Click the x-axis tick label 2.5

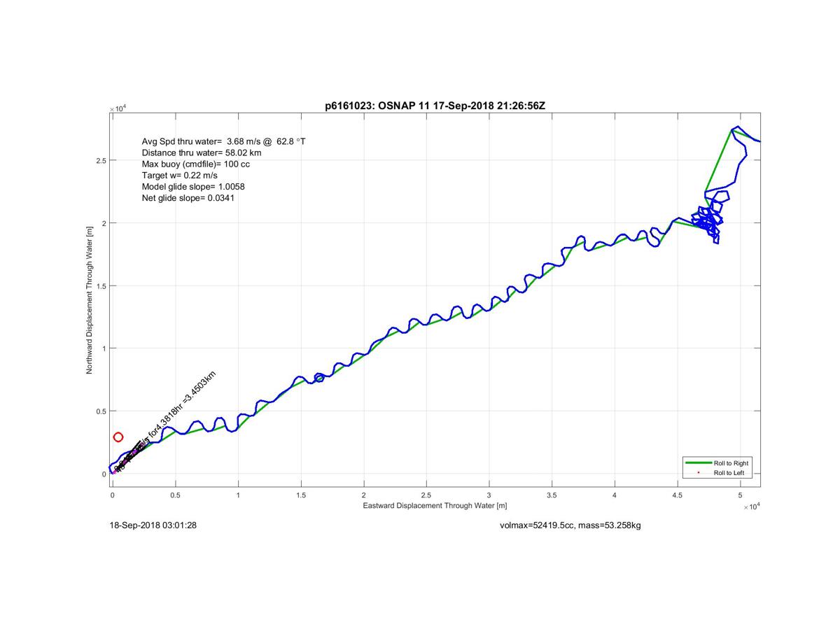click(x=426, y=495)
